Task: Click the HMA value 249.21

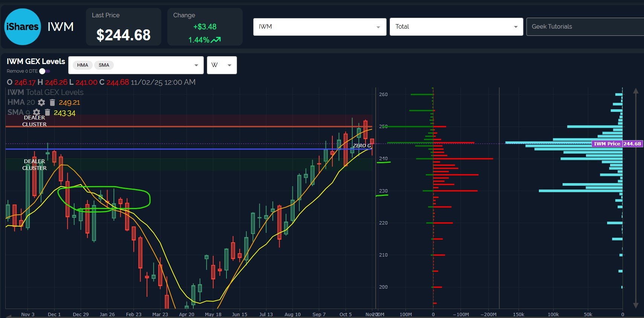Action: [69, 102]
